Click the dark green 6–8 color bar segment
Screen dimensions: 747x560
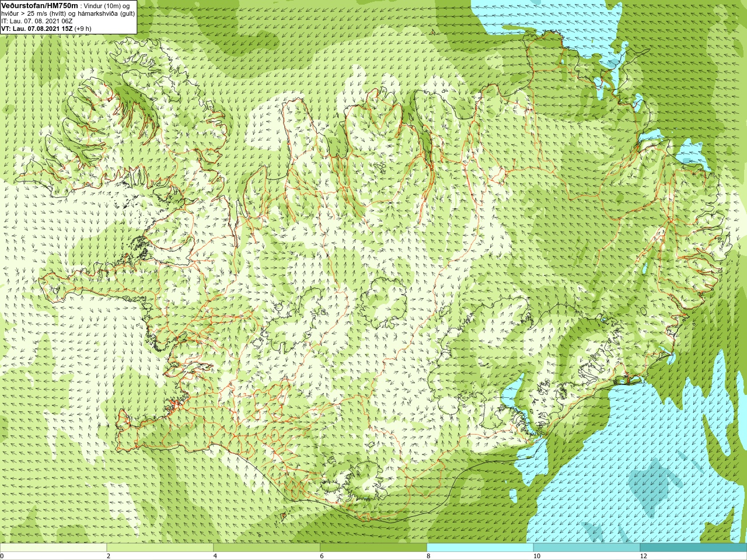coord(373,547)
